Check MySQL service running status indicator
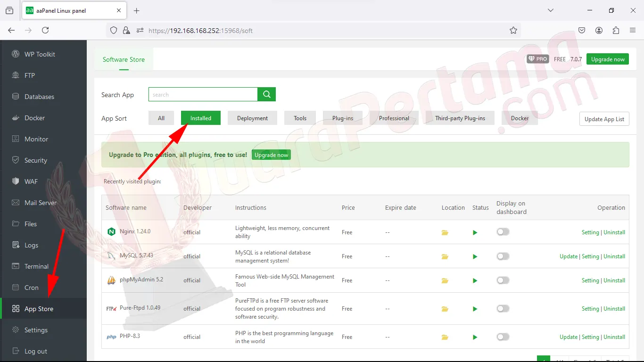 click(475, 256)
